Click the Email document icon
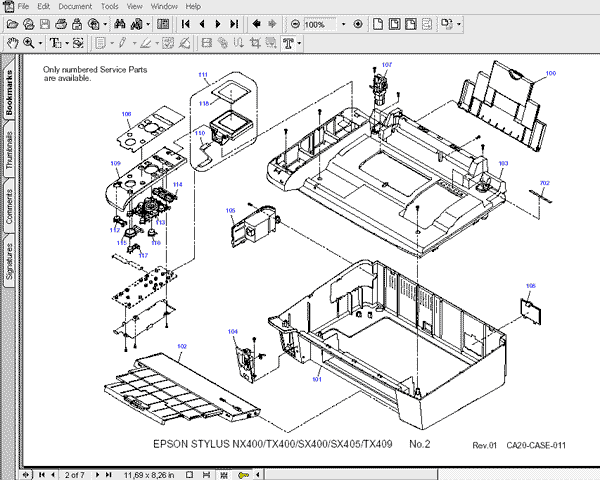Image resolution: width=600 pixels, height=480 pixels. pos(77,24)
